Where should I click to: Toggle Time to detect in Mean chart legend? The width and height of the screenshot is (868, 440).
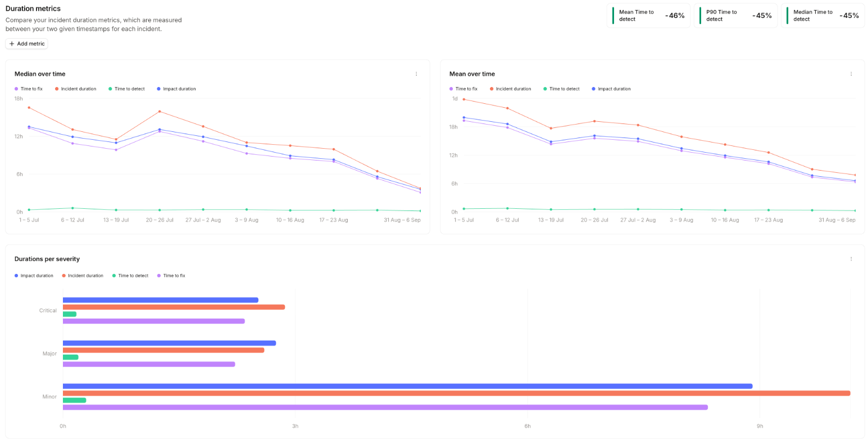[561, 89]
